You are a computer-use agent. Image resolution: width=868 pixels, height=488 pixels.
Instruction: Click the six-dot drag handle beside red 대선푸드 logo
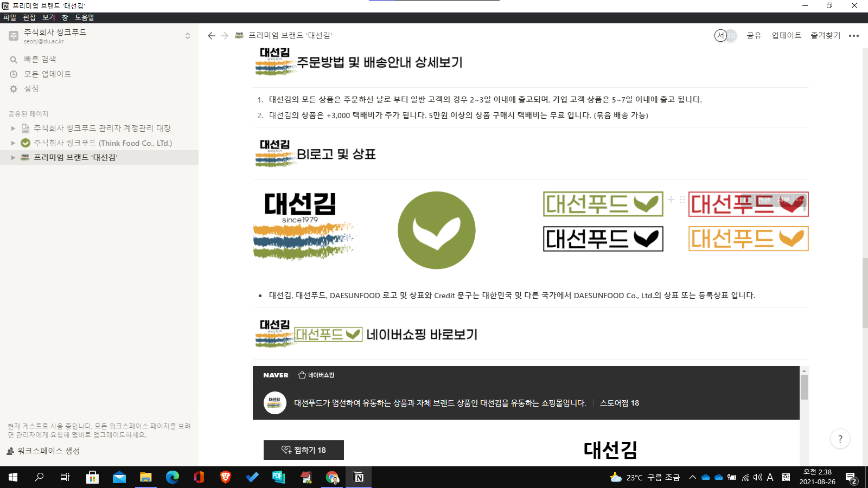682,200
